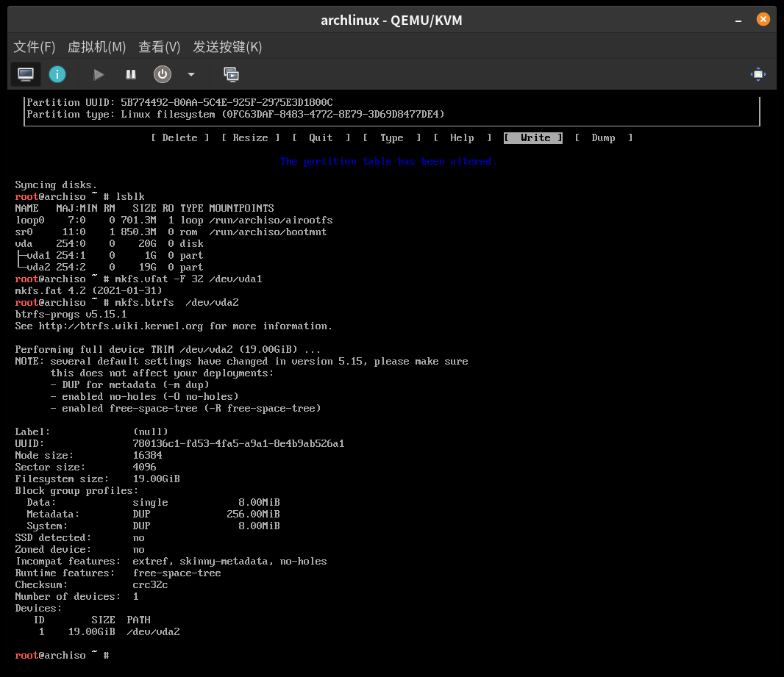Click the 'Runtime features: free-space-tree' line
This screenshot has width=784, height=677.
(x=118, y=573)
